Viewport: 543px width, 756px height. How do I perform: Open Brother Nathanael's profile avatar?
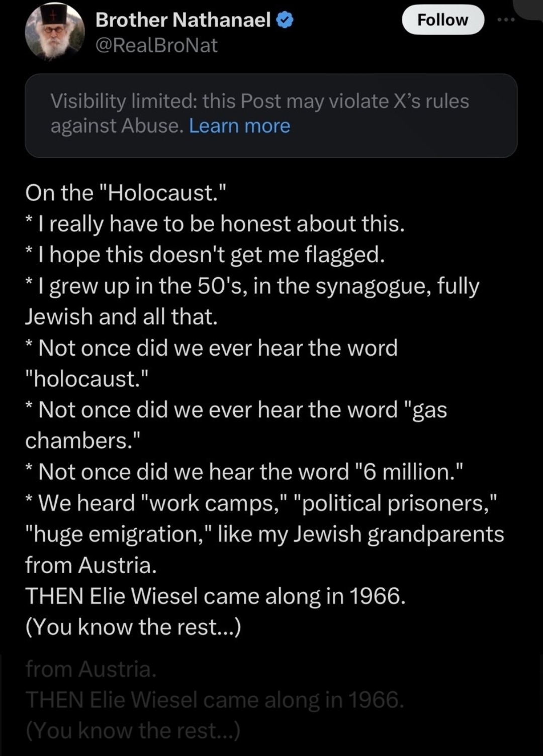55,32
